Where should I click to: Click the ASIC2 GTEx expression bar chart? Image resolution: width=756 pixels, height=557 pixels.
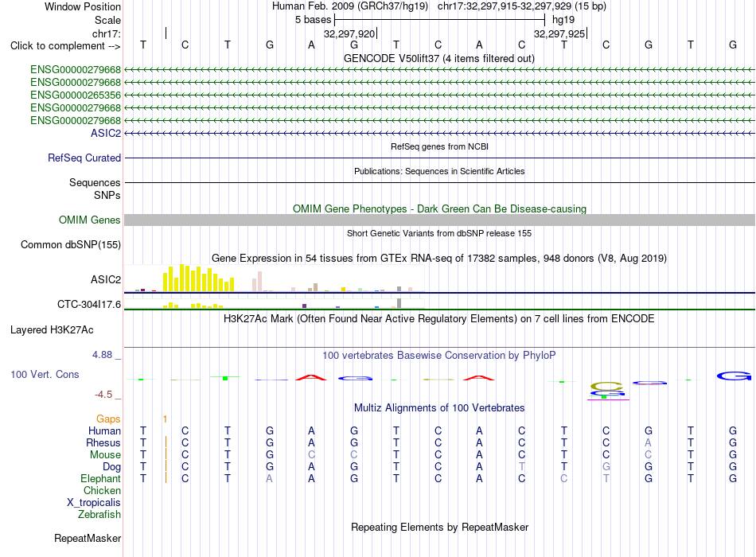275,278
